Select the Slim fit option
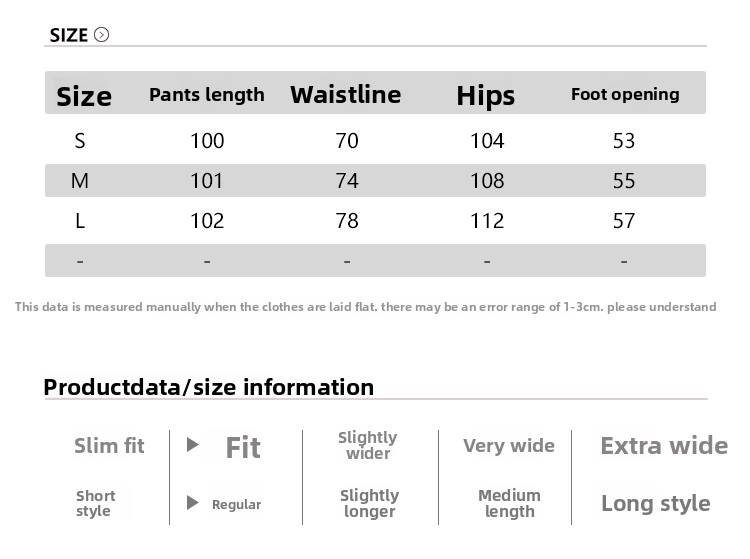 click(109, 446)
